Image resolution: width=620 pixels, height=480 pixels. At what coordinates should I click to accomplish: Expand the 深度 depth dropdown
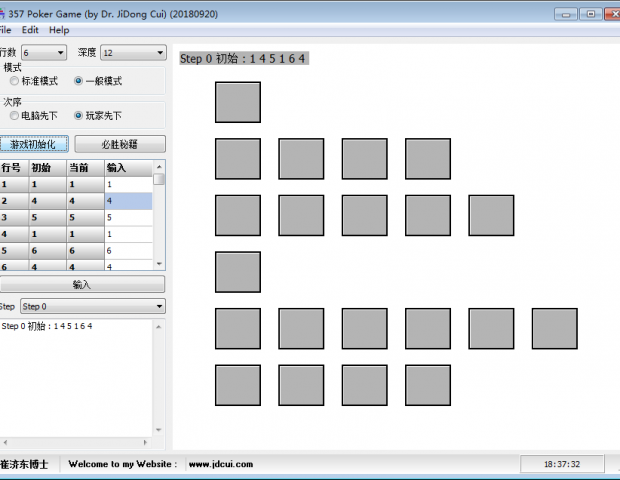coord(133,52)
